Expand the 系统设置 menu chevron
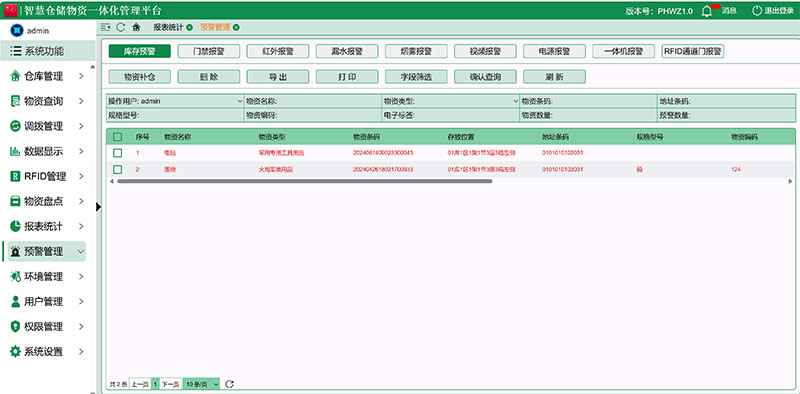 coord(81,351)
